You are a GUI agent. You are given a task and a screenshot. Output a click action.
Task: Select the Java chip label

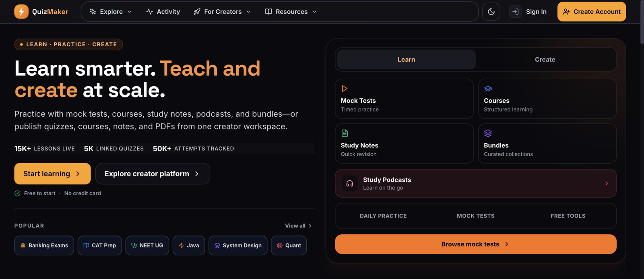tap(193, 246)
